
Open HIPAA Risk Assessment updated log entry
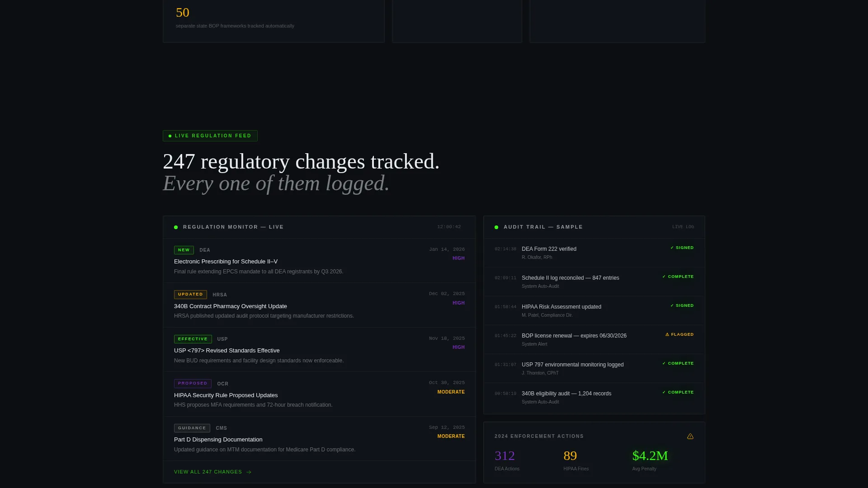(594, 311)
